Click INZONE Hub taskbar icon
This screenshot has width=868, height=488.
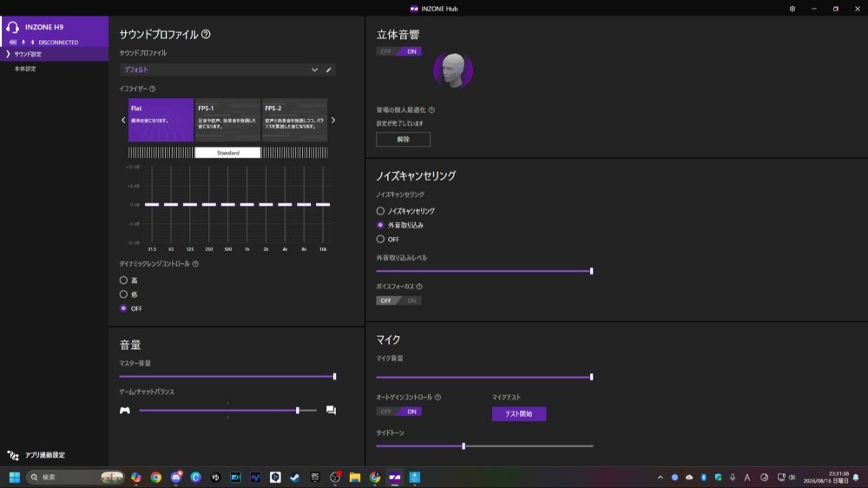395,477
